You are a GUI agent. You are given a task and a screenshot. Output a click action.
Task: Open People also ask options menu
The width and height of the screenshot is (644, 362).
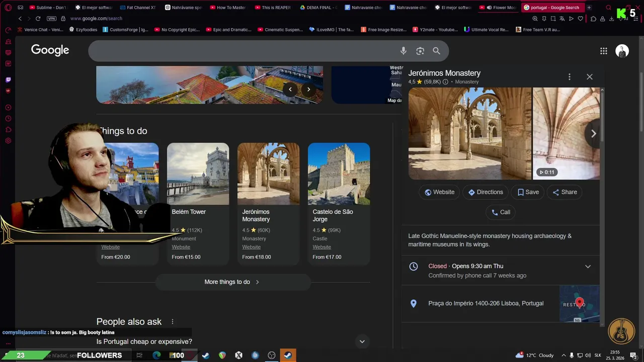172,322
